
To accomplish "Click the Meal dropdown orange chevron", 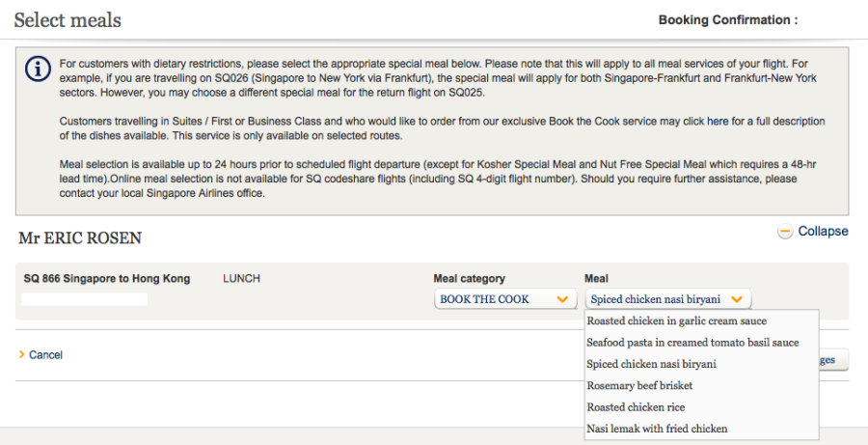I will click(x=737, y=299).
